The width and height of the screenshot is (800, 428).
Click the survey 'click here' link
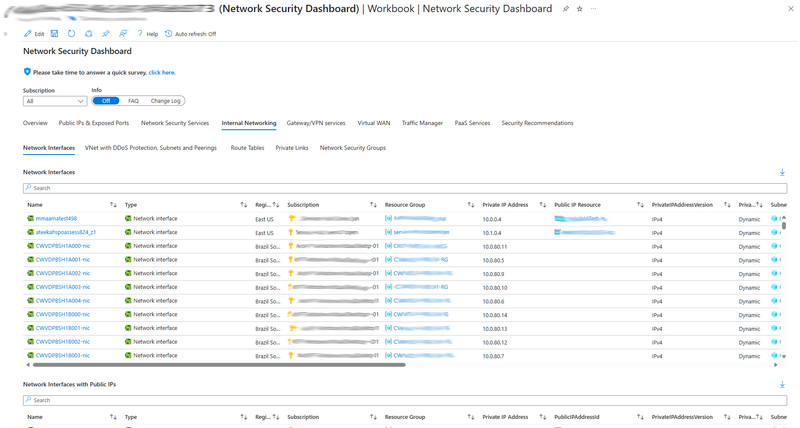(162, 73)
